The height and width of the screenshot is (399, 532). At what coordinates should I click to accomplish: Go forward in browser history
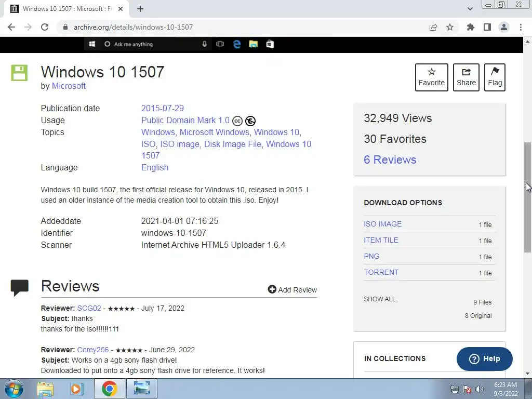28,27
